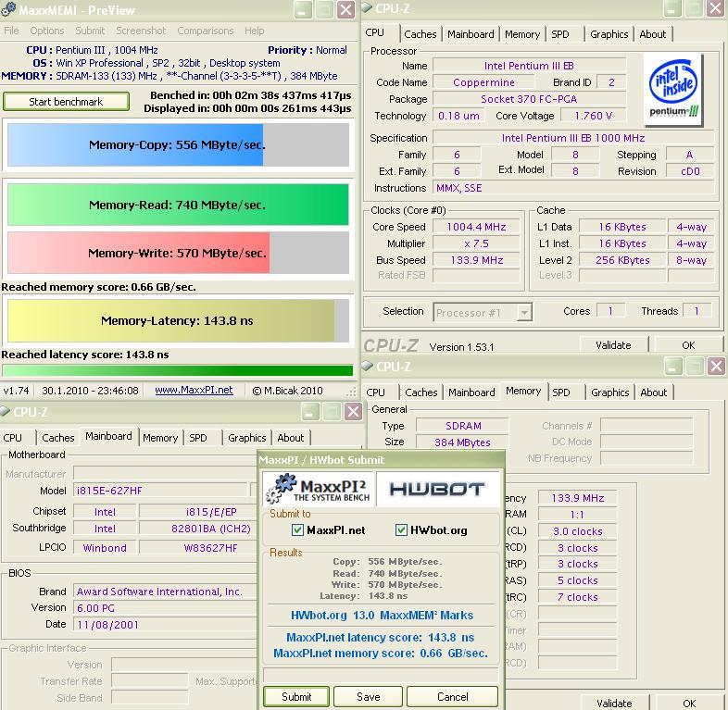Open the Options menu in MaxxMEM
This screenshot has height=710, width=728.
point(47,31)
